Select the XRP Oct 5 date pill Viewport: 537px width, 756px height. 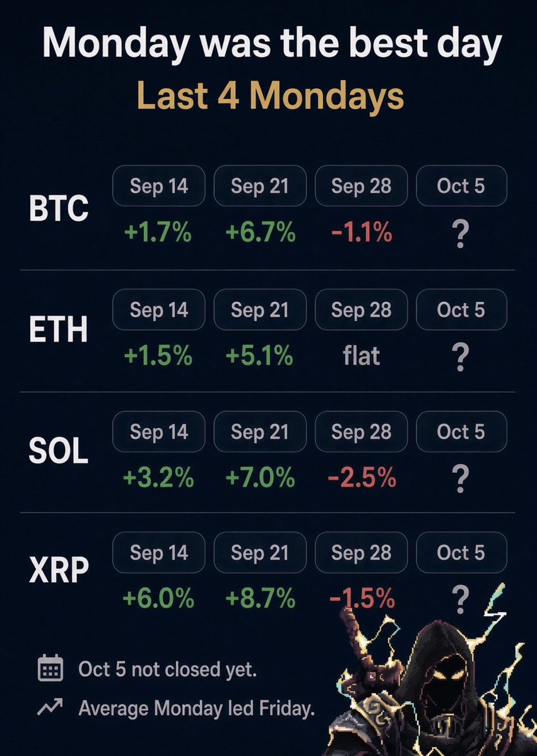click(x=461, y=552)
